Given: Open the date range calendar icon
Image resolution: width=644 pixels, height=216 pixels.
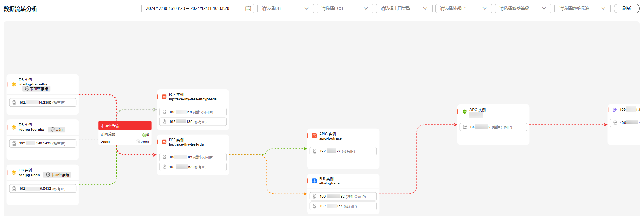Looking at the screenshot, I should point(248,8).
